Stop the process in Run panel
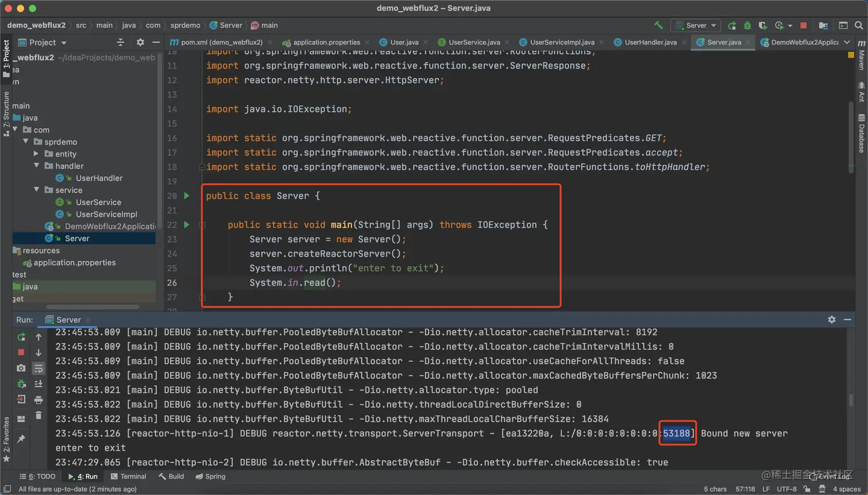This screenshot has height=495, width=868. [21, 352]
